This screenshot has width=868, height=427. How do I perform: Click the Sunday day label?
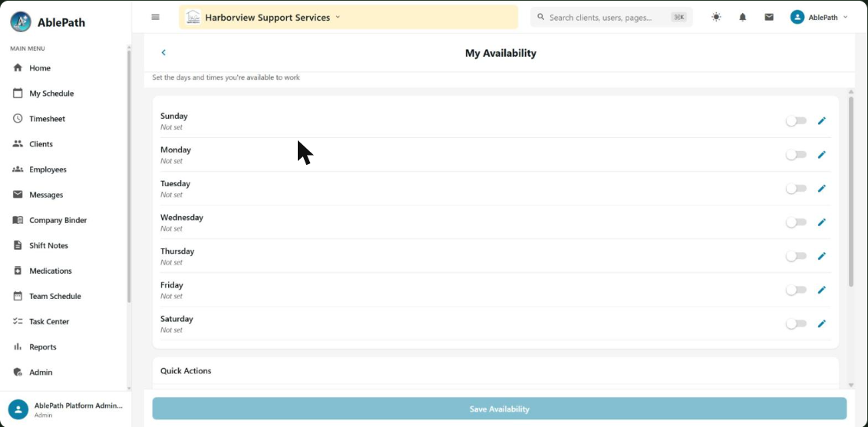coord(173,117)
